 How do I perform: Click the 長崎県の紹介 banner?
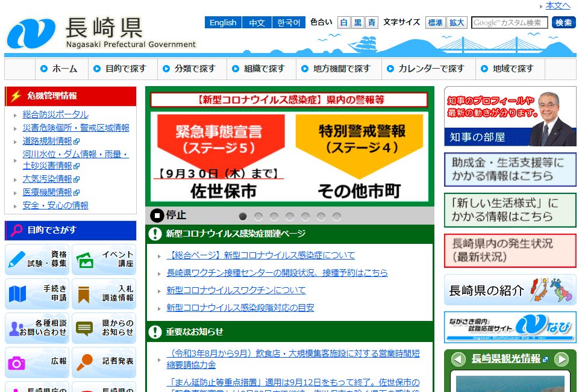(510, 290)
